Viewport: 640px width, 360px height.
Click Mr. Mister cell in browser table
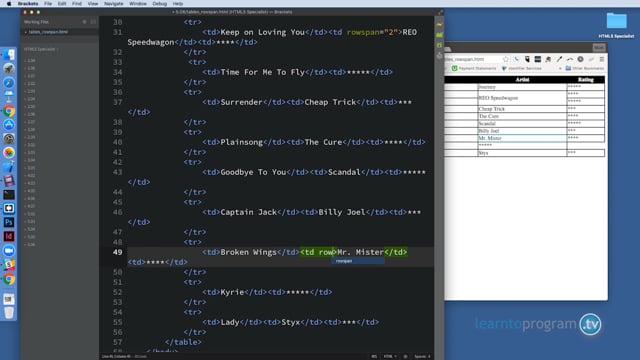coord(522,138)
